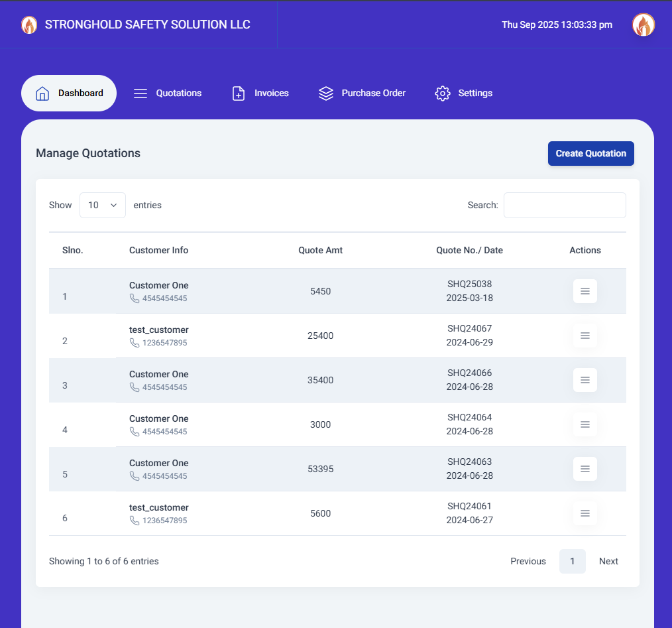Image resolution: width=672 pixels, height=628 pixels.
Task: Focus the Search input field
Action: coord(565,206)
